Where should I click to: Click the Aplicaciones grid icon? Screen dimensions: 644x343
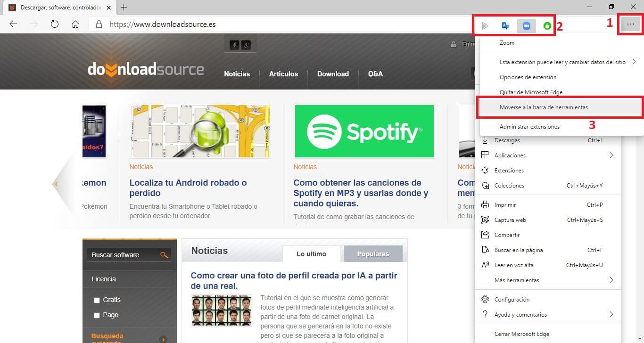[485, 155]
